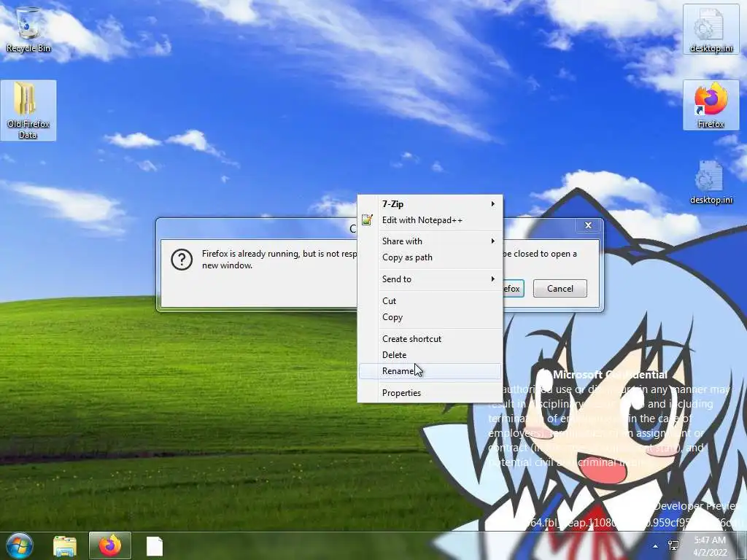This screenshot has height=560, width=747.
Task: Expand the 7-Zip submenu
Action: (430, 204)
